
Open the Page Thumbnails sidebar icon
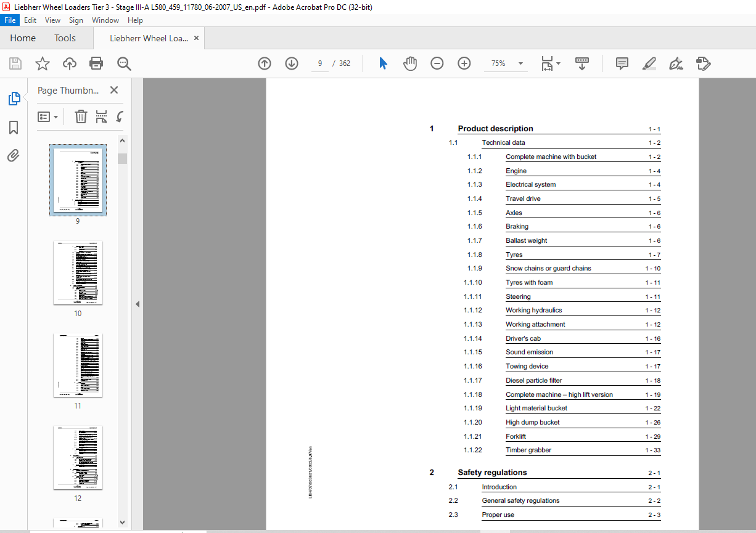[x=14, y=99]
